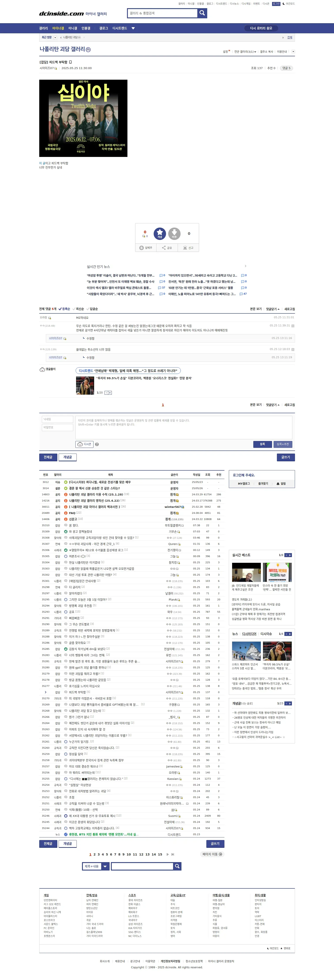Collapse comments with upper 댓글닫기
Screen dimensions: 334x980
click(x=273, y=309)
